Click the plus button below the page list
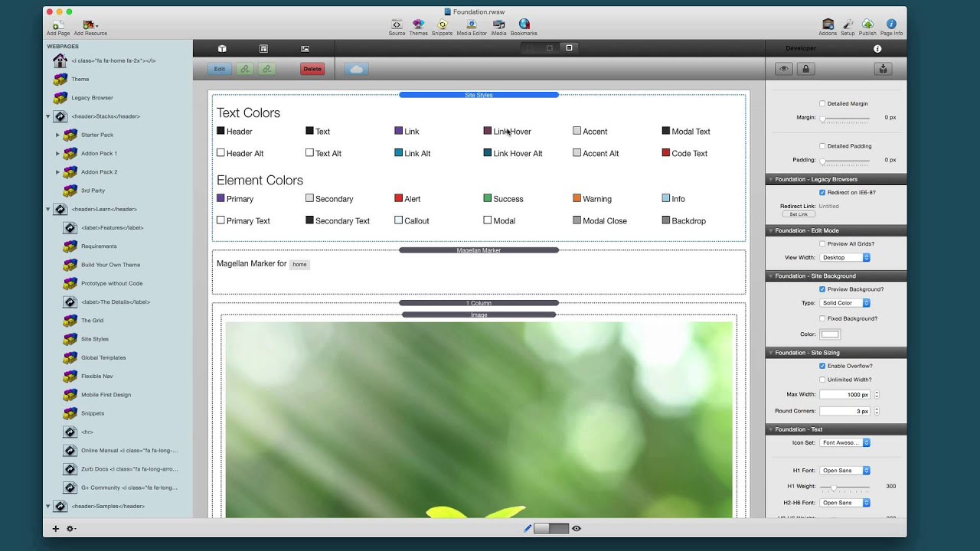Image resolution: width=980 pixels, height=551 pixels. coord(55,528)
